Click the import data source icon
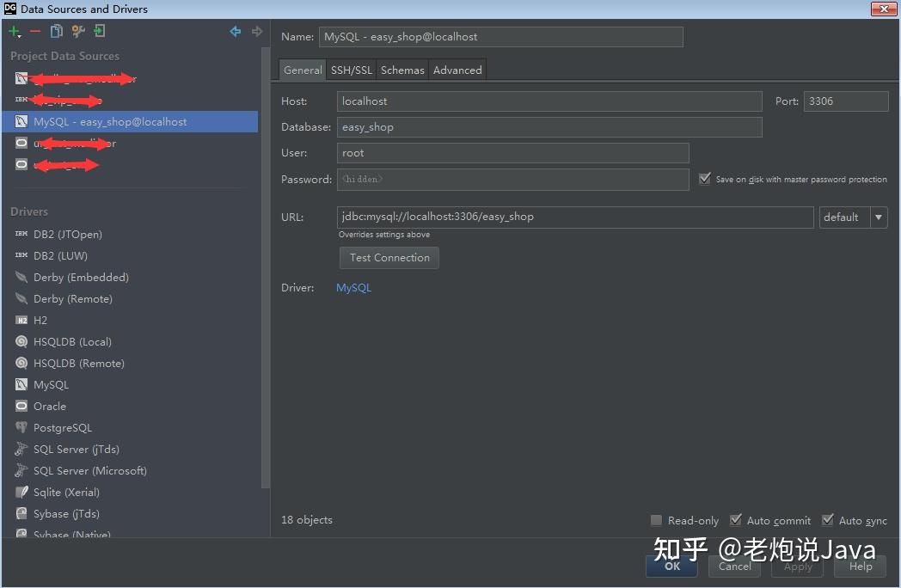 [97, 31]
